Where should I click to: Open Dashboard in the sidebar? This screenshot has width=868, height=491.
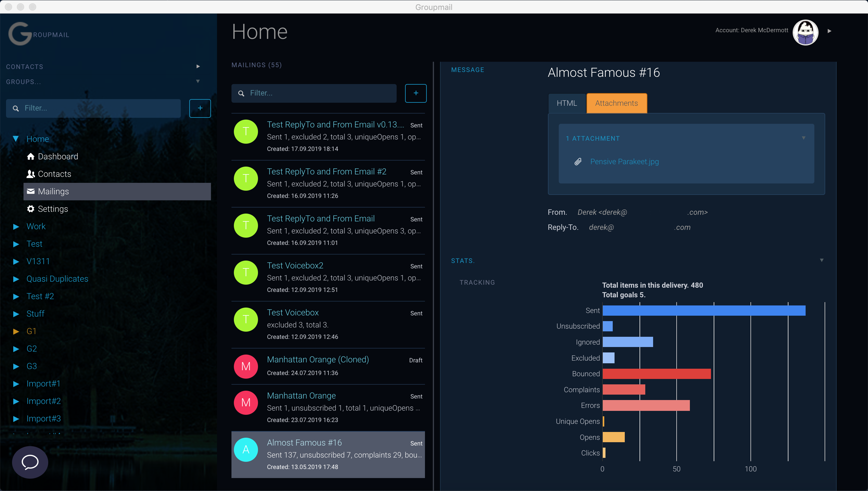coord(58,156)
